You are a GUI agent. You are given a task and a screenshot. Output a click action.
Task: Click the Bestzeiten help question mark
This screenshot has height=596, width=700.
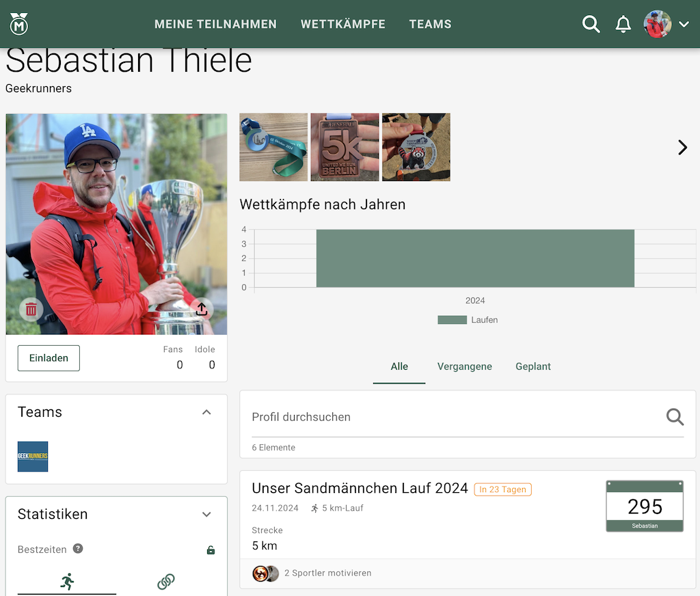pos(78,549)
